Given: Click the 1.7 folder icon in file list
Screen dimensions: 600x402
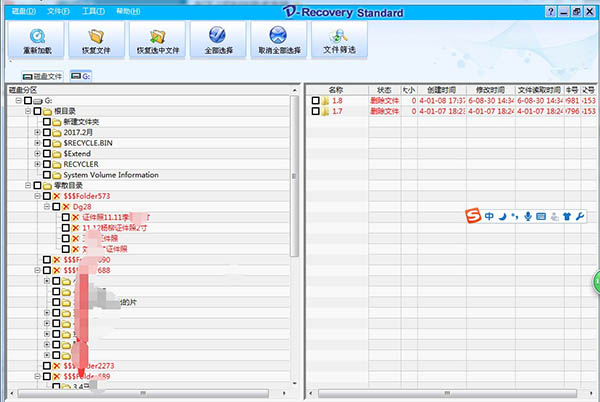Looking at the screenshot, I should click(325, 111).
